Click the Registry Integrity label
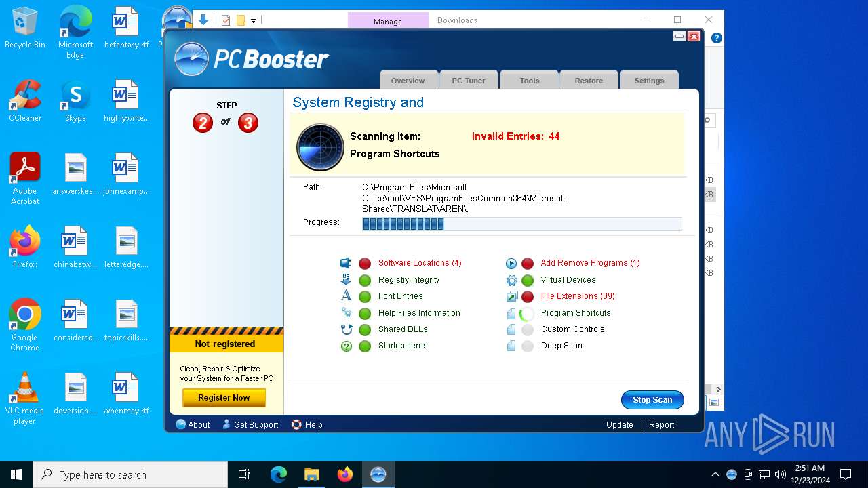868x488 pixels. pyautogui.click(x=409, y=280)
